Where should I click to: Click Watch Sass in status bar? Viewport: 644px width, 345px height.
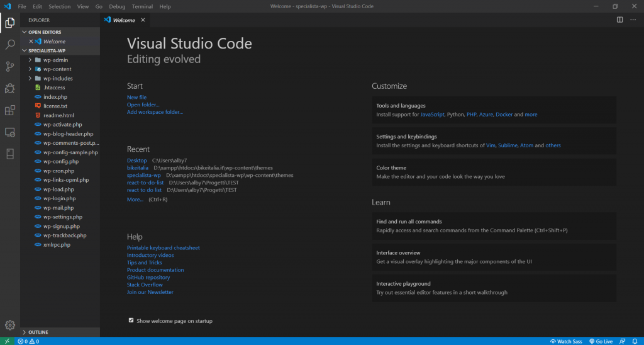point(565,341)
